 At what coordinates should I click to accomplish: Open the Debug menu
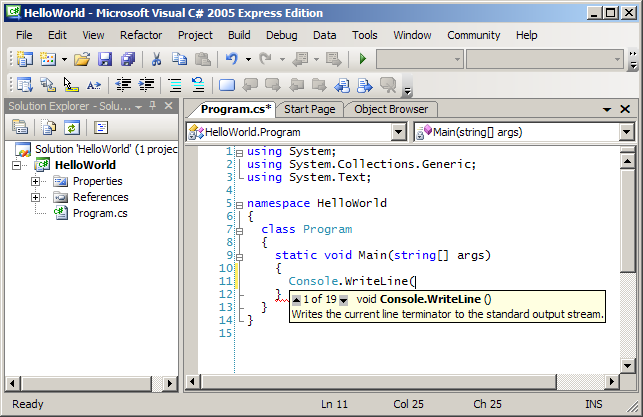[x=282, y=35]
